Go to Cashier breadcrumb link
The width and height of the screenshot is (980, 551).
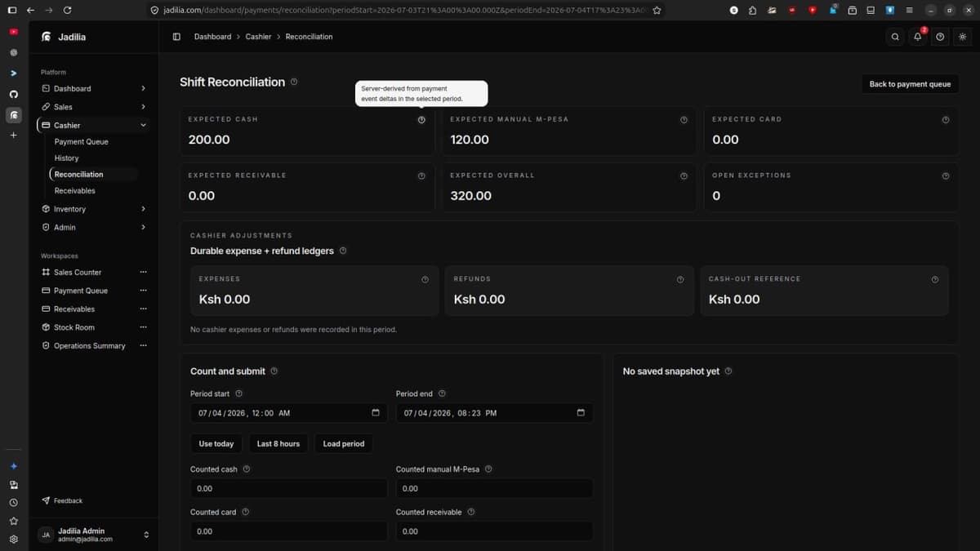(259, 37)
